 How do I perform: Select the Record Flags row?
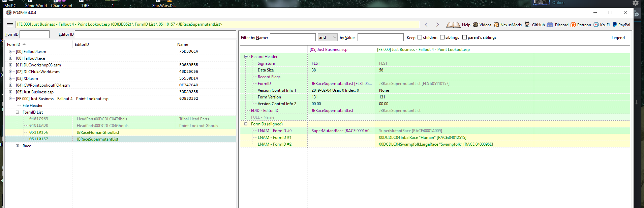point(435,77)
